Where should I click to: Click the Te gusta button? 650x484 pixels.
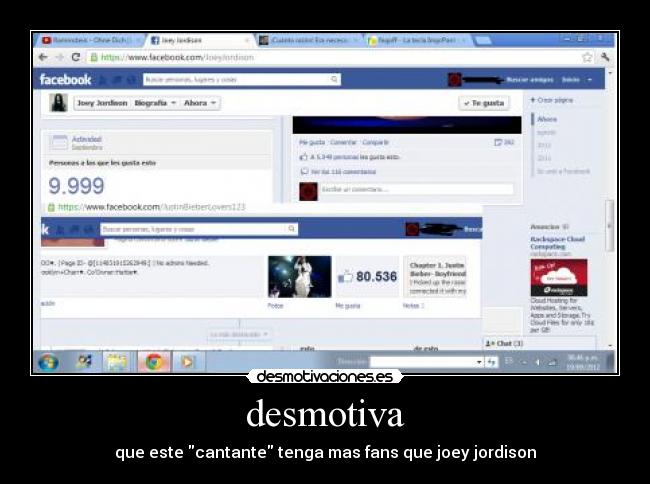(484, 103)
